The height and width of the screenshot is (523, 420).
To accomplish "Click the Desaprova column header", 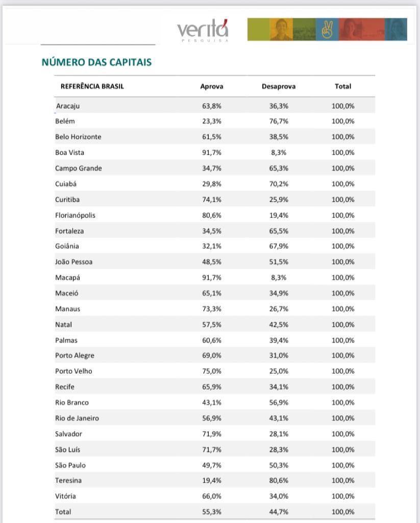I will (279, 86).
